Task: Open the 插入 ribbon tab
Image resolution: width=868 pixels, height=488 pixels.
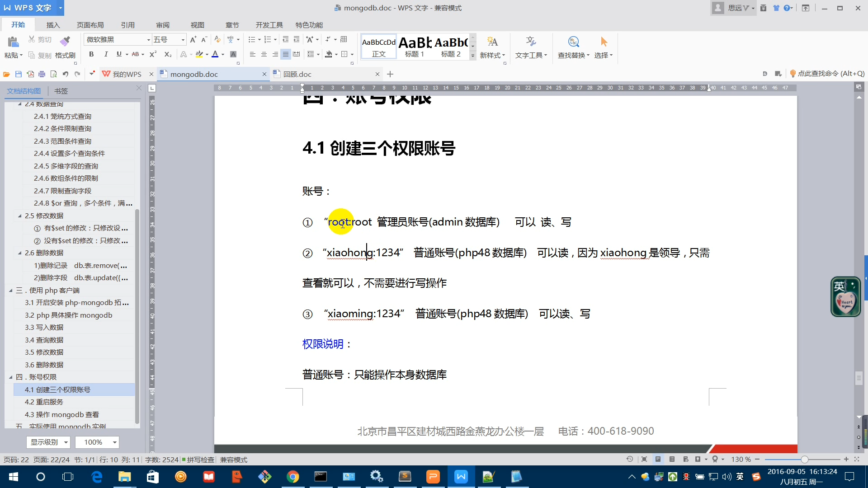Action: click(x=53, y=25)
